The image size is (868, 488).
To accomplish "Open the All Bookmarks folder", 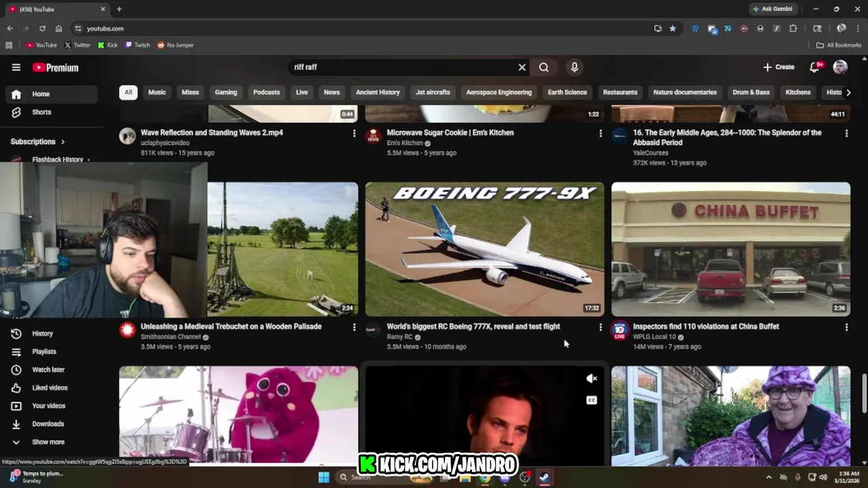I will coord(839,45).
